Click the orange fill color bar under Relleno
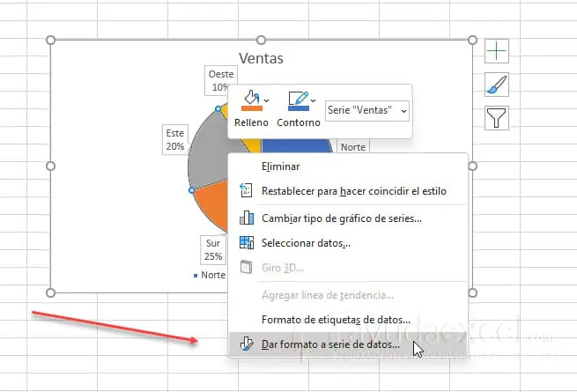The width and height of the screenshot is (577, 392). 252,108
